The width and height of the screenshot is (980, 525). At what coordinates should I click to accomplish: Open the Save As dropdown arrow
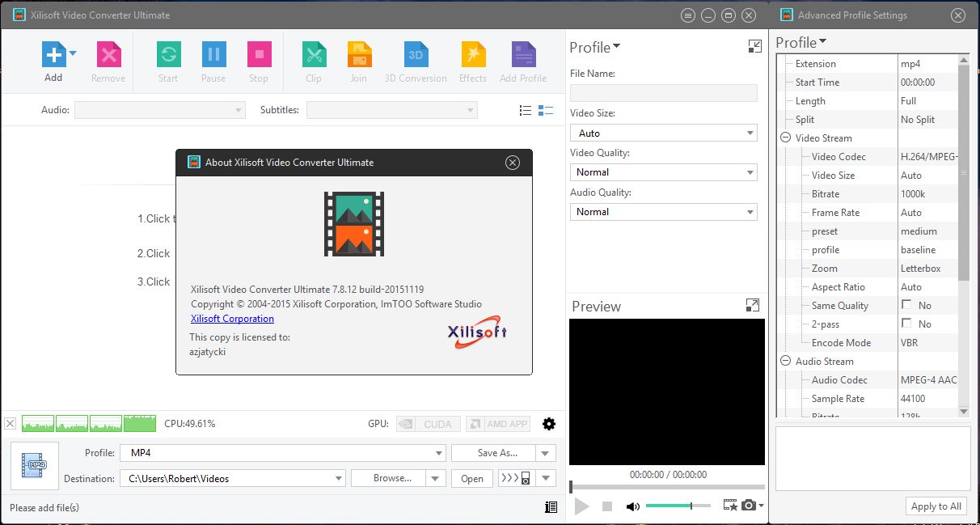tap(547, 453)
